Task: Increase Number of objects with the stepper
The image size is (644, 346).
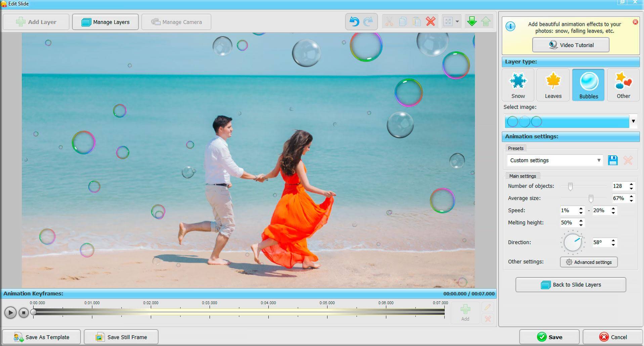Action: [x=632, y=184]
